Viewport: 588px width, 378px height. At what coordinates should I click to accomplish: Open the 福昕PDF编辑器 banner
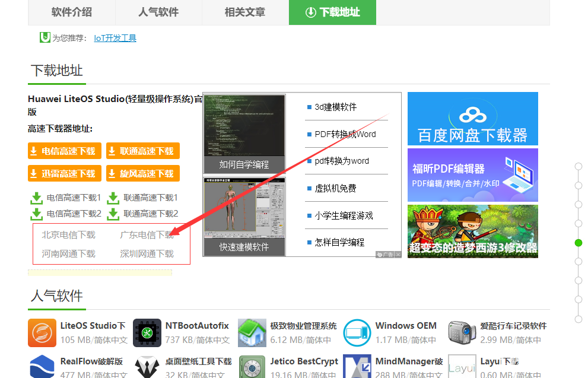click(473, 175)
